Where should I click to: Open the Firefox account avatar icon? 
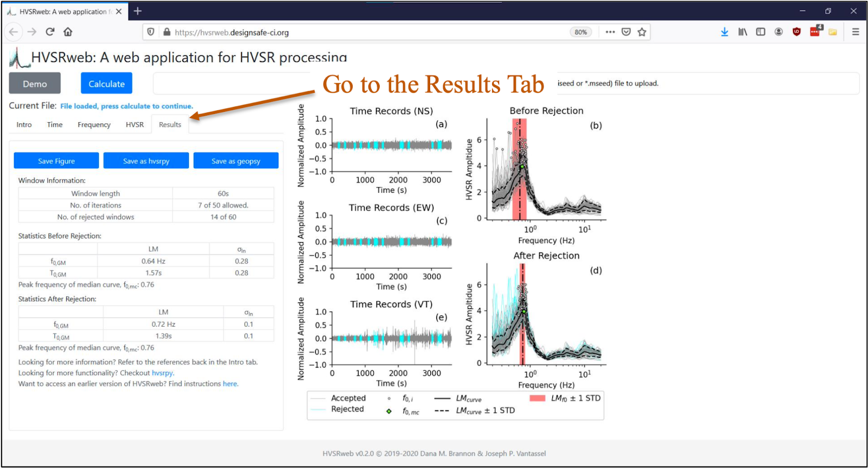(778, 32)
